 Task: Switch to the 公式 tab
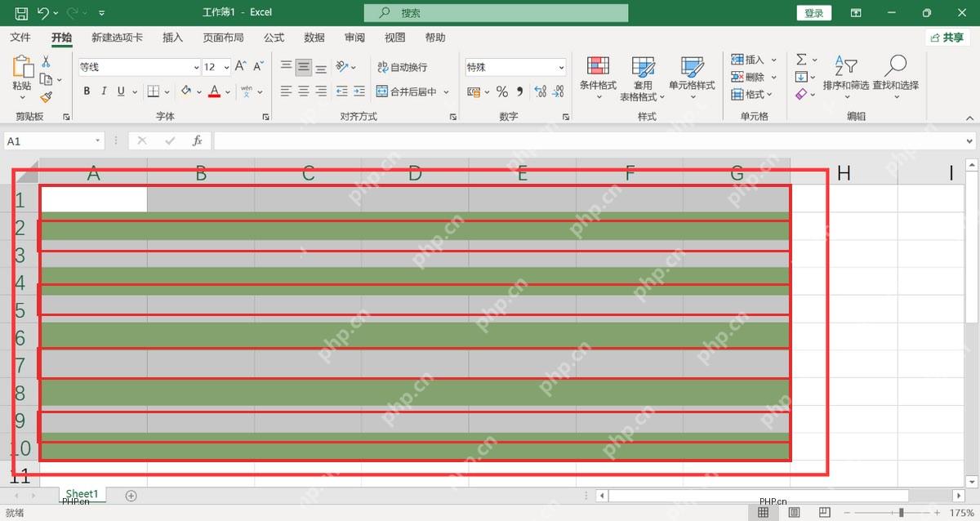click(x=274, y=38)
